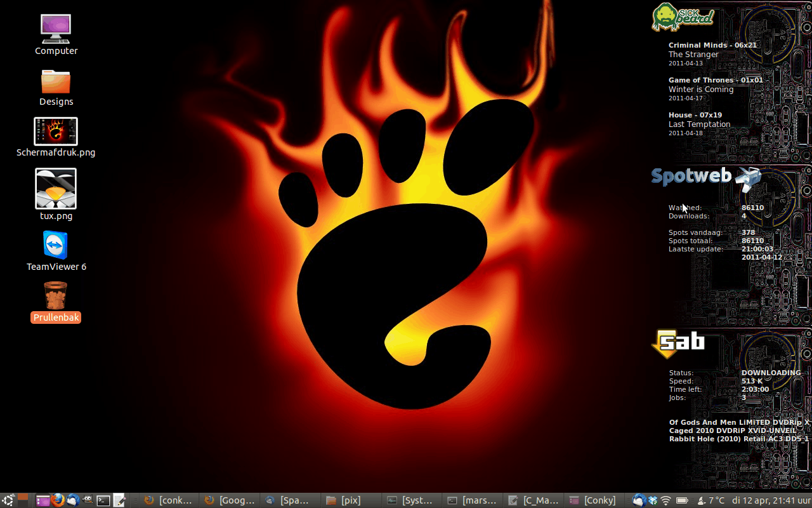Click the time left value '2:03:00'
The image size is (812, 508).
755,389
